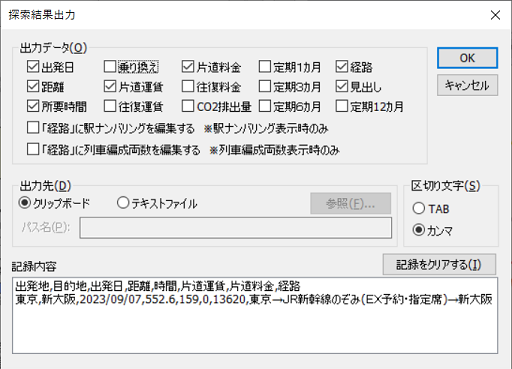Viewport: 512px width, 369px height.
Task: Uncheck the 経路 checkbox
Action: 342,67
